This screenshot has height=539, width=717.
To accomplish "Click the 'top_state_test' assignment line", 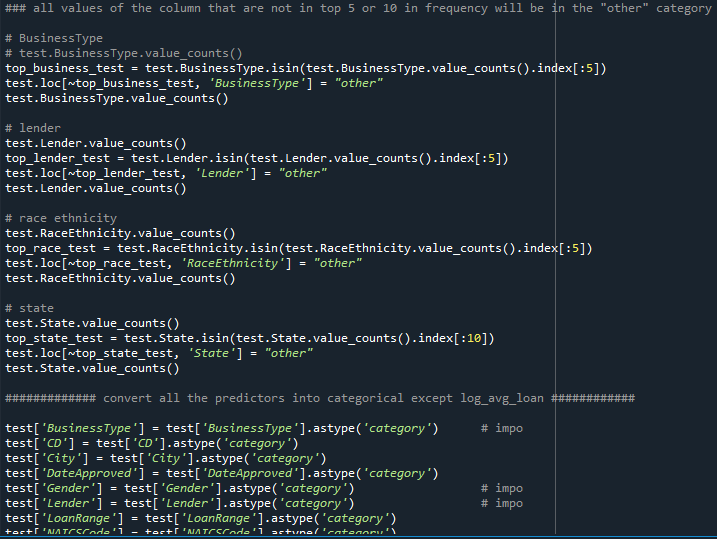I will 250,339.
